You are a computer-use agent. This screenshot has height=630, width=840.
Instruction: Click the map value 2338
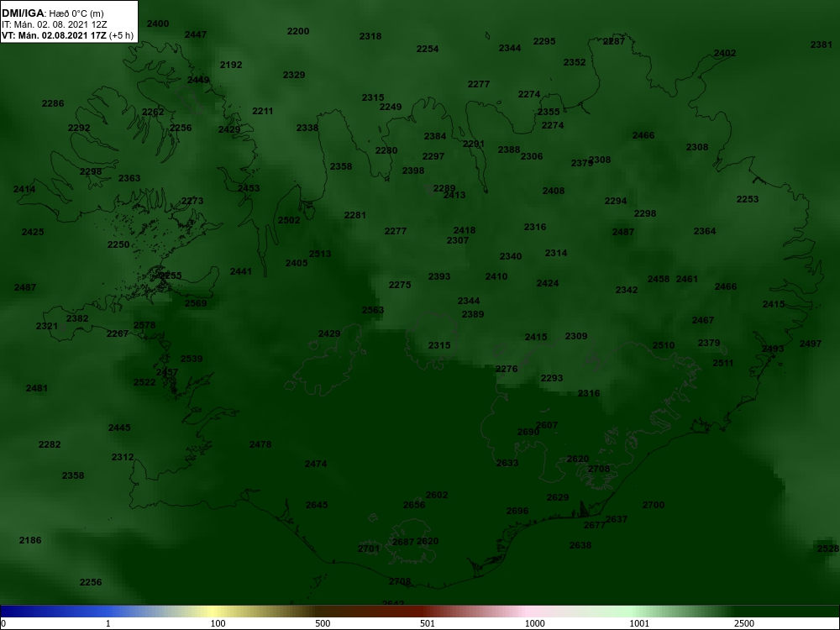307,128
